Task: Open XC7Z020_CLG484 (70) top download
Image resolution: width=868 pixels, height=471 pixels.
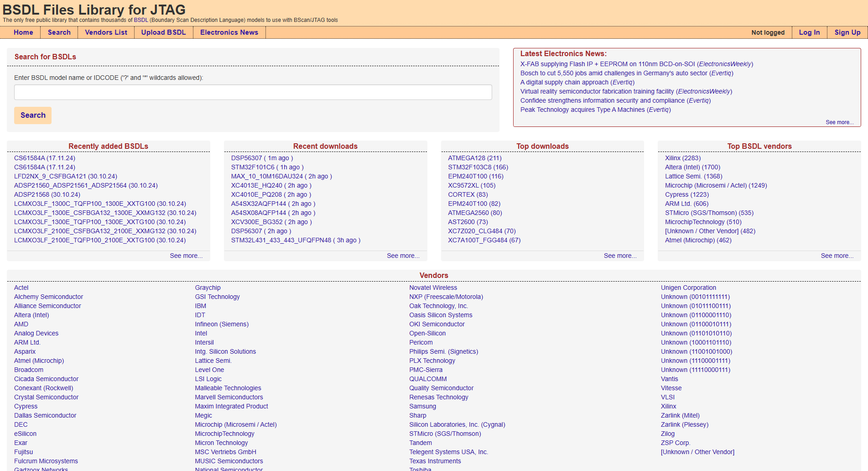Action: tap(482, 231)
